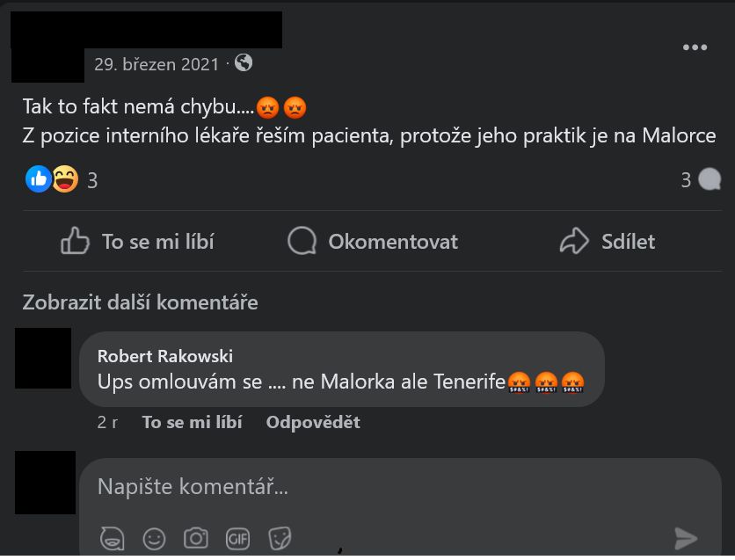This screenshot has width=735, height=560.
Task: Click the 29. březen 2021 timestamp
Action: [x=156, y=64]
